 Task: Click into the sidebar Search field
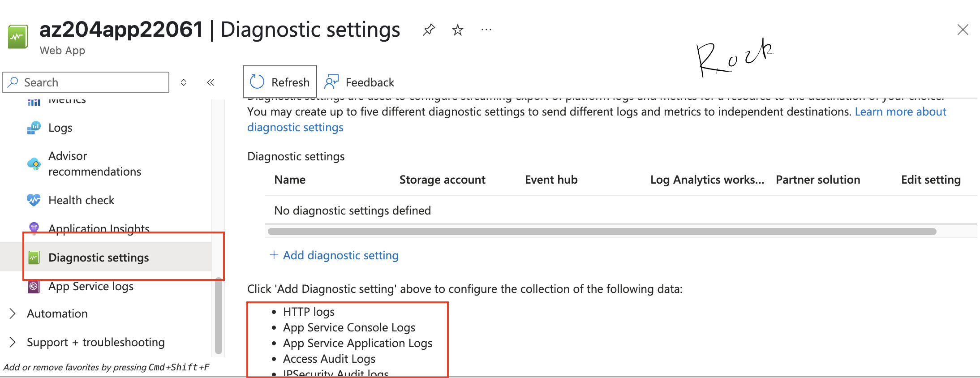click(x=86, y=82)
